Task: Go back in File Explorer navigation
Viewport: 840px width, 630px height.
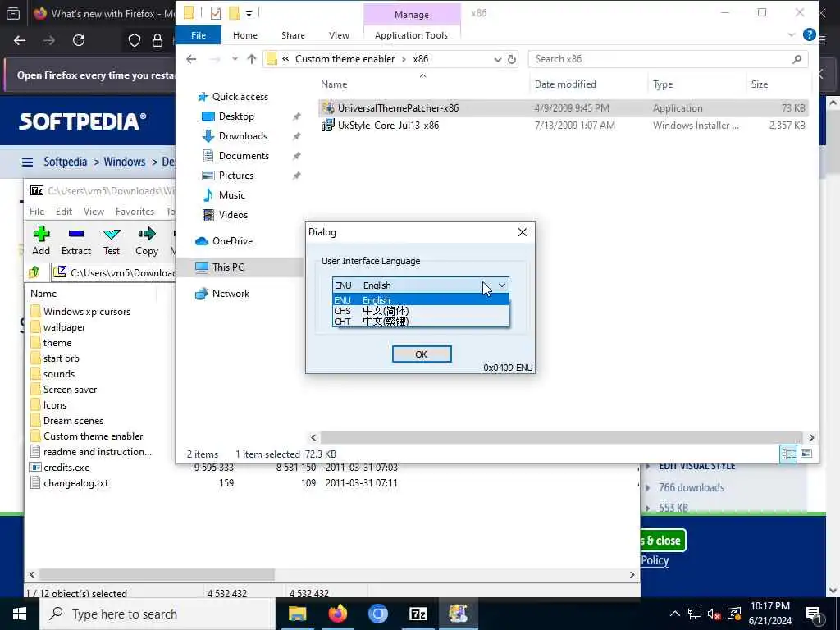Action: click(x=191, y=59)
